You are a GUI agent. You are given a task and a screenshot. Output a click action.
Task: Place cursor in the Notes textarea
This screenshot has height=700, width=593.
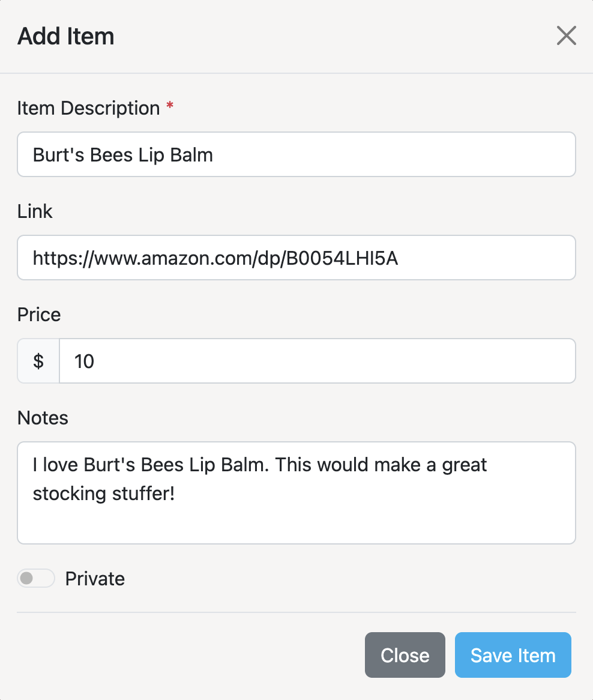[296, 492]
